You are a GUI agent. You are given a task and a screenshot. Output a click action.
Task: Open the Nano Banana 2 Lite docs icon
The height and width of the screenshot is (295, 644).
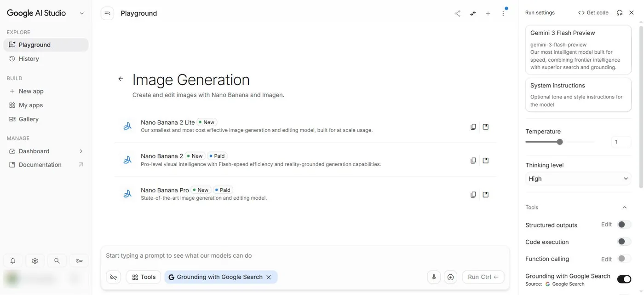485,127
